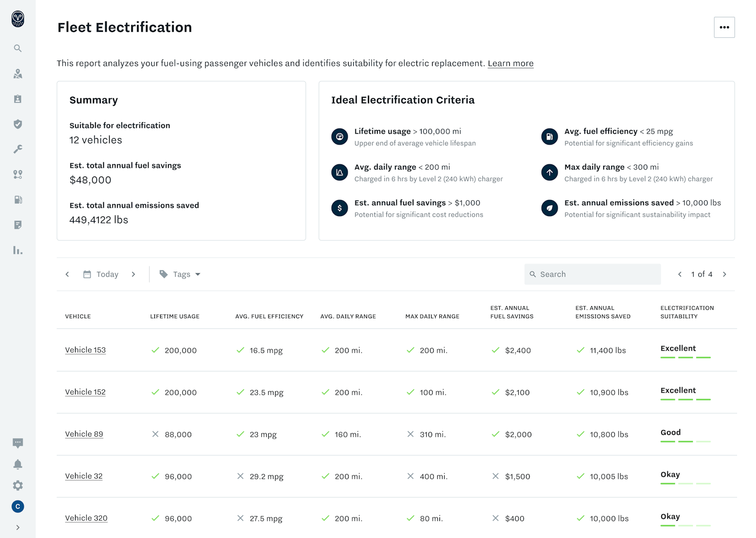
Task: Open the map location icon in sidebar
Action: pyautogui.click(x=18, y=74)
